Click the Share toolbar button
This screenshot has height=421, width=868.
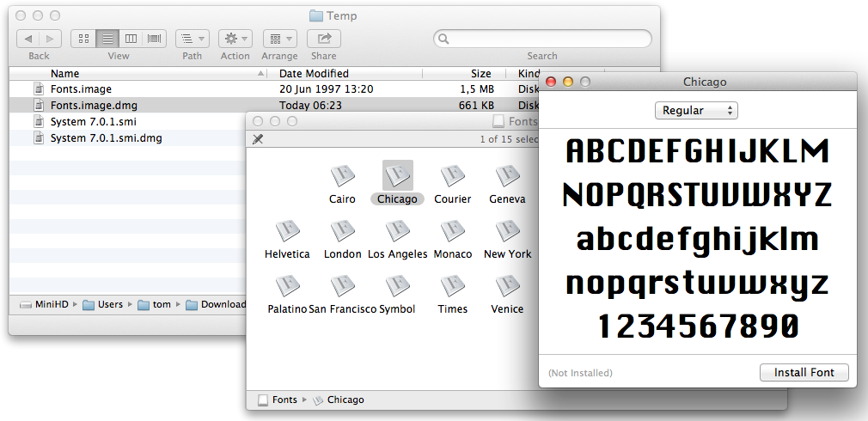(x=324, y=39)
